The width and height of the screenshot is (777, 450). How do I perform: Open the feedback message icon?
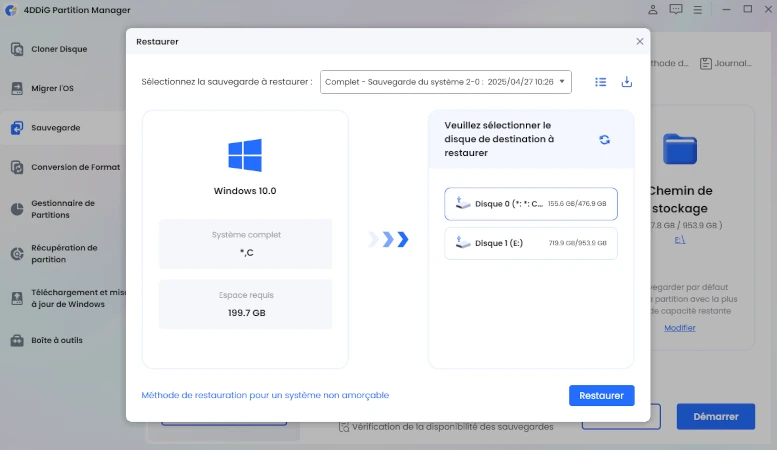point(676,9)
